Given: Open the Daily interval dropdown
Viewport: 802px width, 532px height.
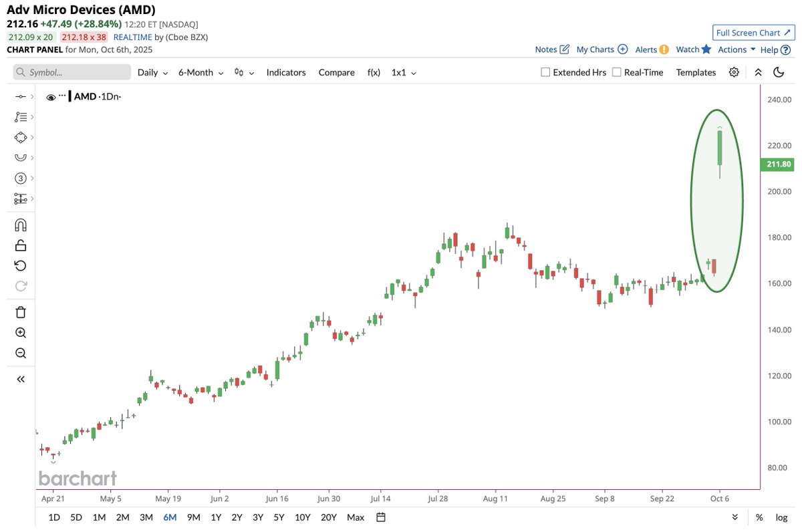Looking at the screenshot, I should pos(152,72).
